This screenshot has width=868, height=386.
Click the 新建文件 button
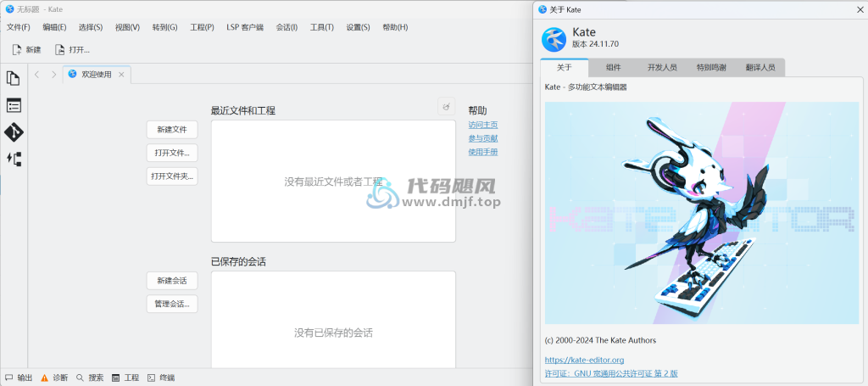click(x=171, y=130)
